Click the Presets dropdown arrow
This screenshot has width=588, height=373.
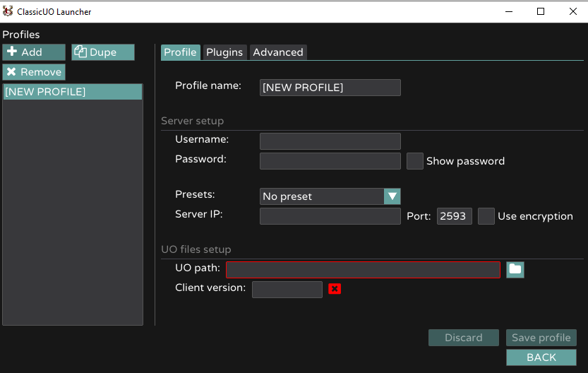point(392,196)
